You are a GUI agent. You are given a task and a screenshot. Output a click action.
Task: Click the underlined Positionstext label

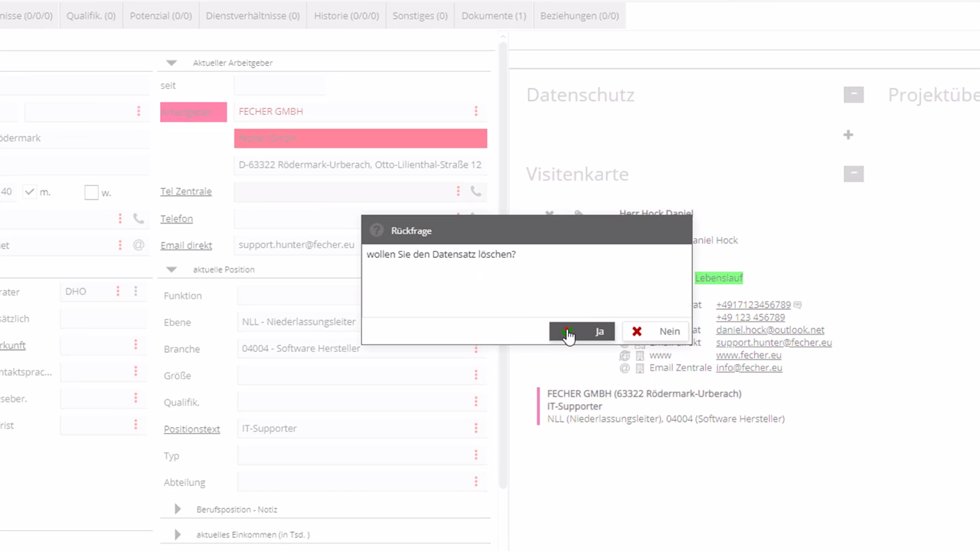click(x=192, y=429)
